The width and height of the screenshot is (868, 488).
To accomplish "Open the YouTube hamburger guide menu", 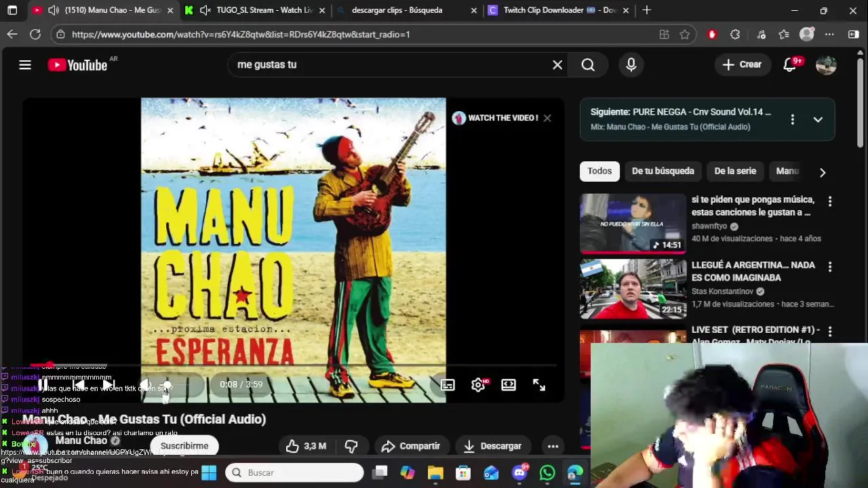I will click(25, 65).
